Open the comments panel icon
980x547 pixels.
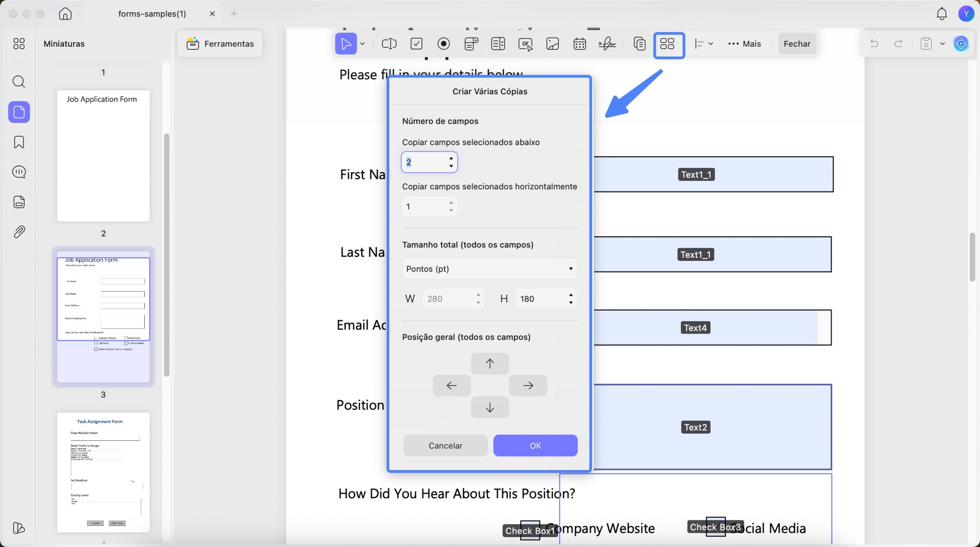19,172
